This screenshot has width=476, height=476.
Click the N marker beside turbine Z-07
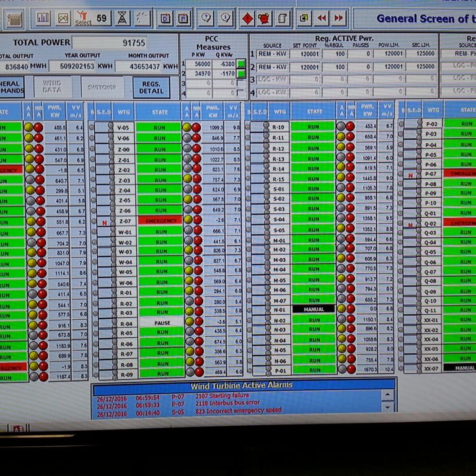coord(104,223)
